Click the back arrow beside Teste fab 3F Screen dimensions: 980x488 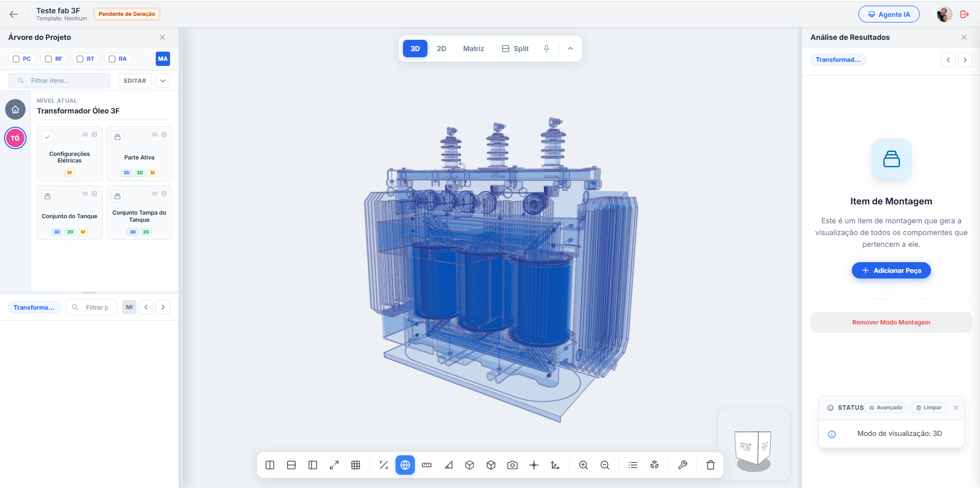(14, 14)
